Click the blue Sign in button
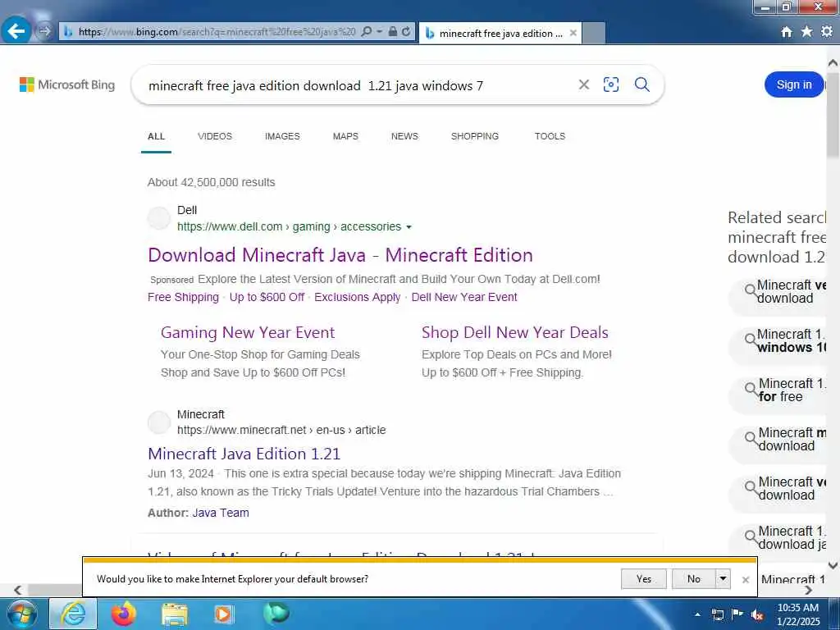840x630 pixels. (x=794, y=84)
